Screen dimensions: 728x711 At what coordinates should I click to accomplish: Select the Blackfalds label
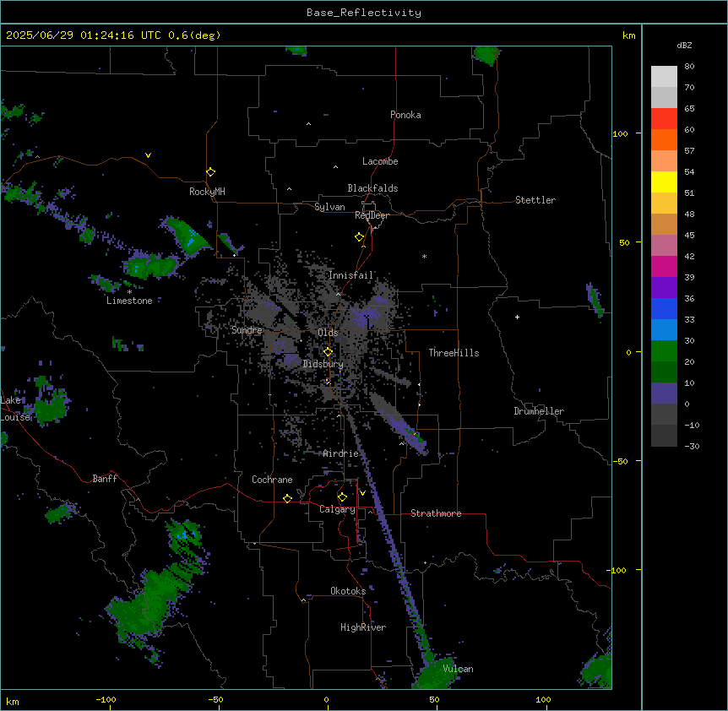click(372, 188)
